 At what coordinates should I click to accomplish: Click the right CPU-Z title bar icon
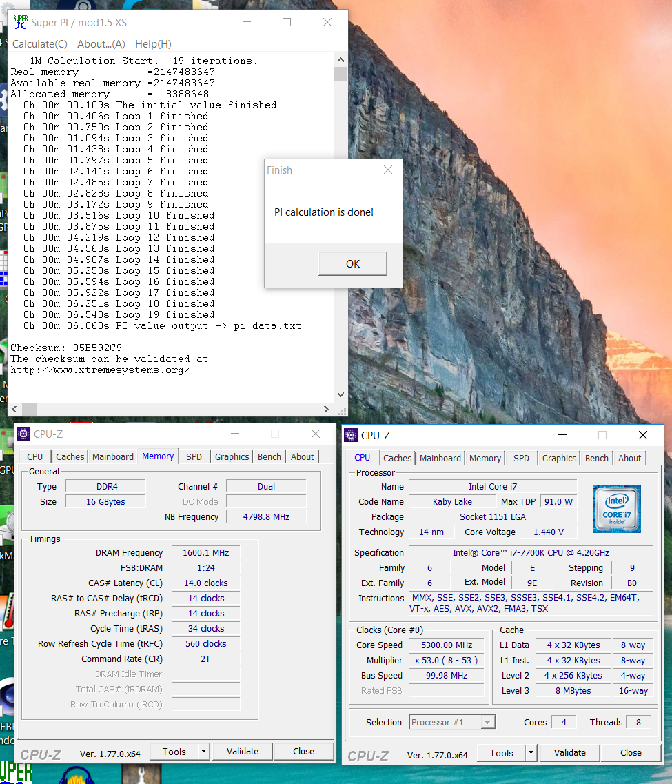pyautogui.click(x=351, y=435)
